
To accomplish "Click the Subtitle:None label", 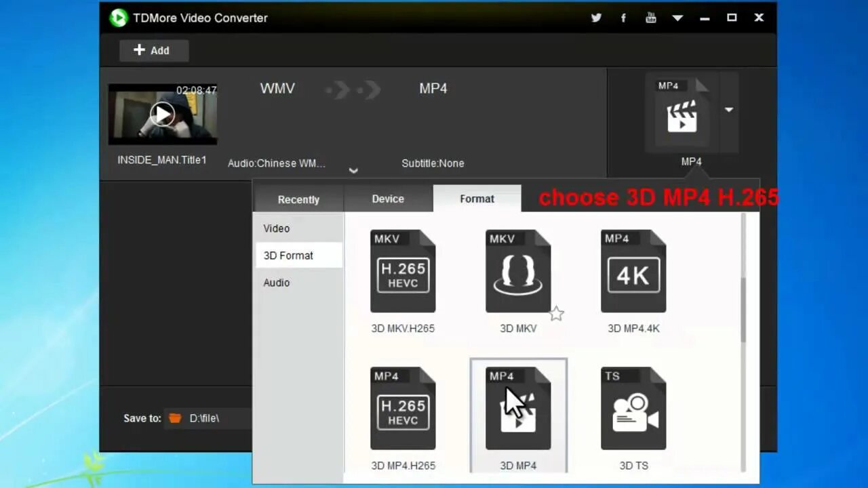I will pos(433,163).
